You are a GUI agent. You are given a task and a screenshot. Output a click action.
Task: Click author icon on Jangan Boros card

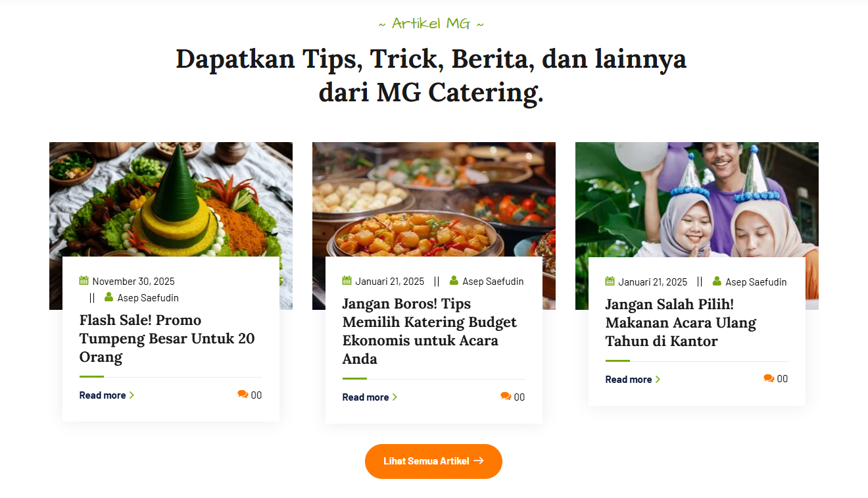tap(454, 281)
